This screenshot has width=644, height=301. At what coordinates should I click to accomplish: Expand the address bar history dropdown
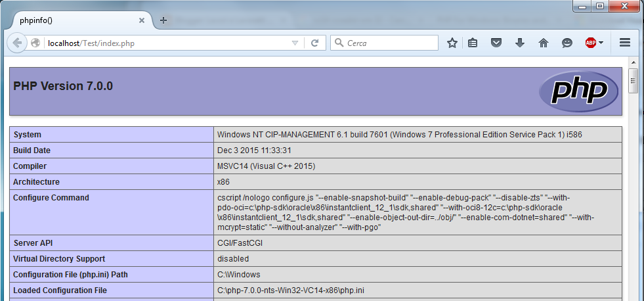(295, 43)
